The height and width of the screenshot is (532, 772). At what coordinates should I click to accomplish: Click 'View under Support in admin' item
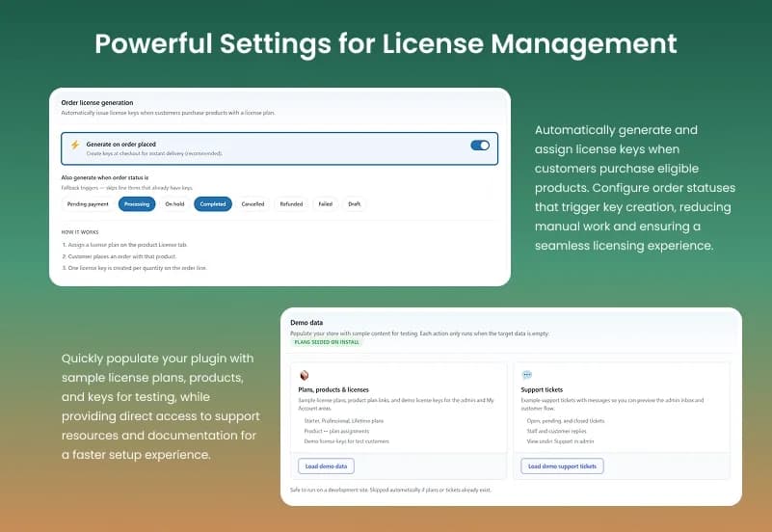coord(560,441)
